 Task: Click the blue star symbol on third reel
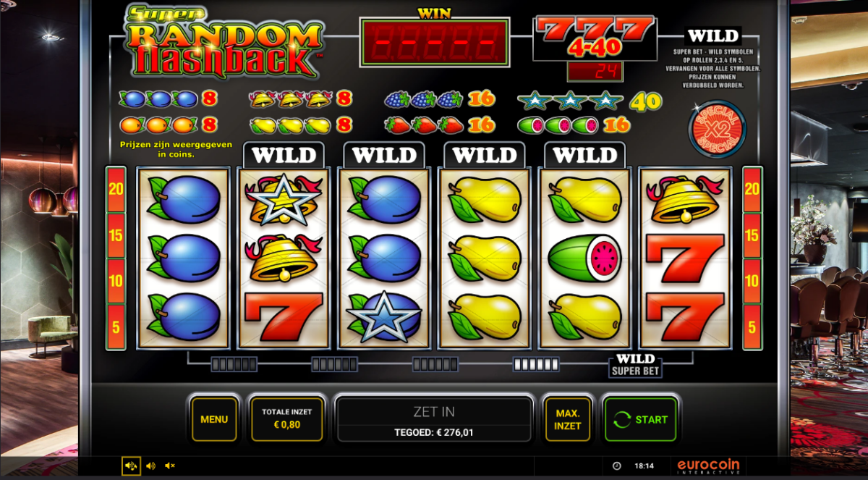click(x=383, y=316)
